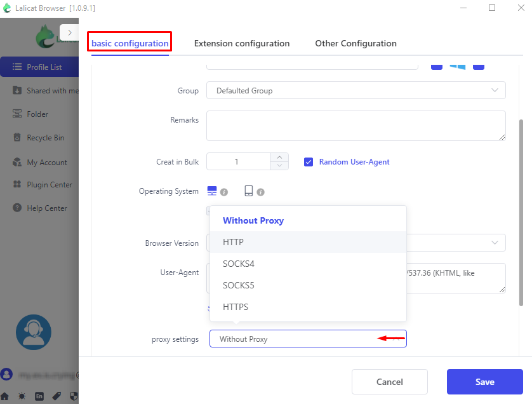
Task: Click the price tag icon
Action: pos(57,396)
